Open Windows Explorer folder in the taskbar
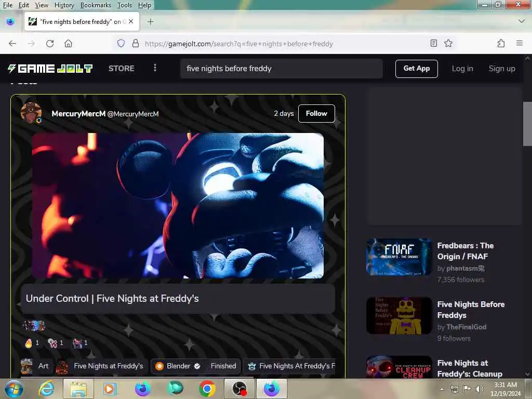The image size is (532, 399). [x=78, y=389]
